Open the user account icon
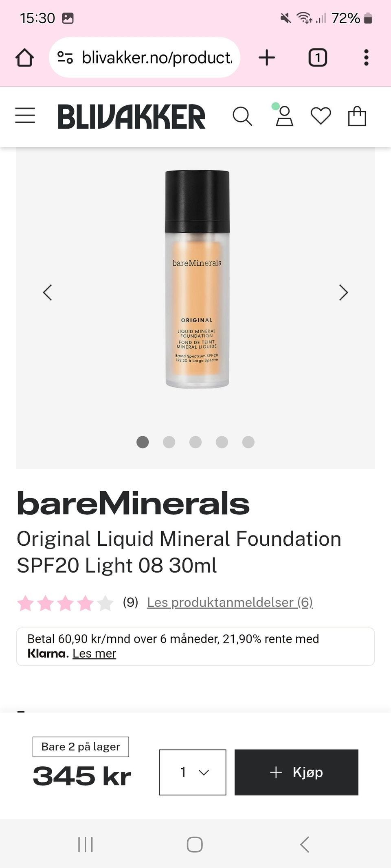The image size is (391, 868). tap(284, 116)
